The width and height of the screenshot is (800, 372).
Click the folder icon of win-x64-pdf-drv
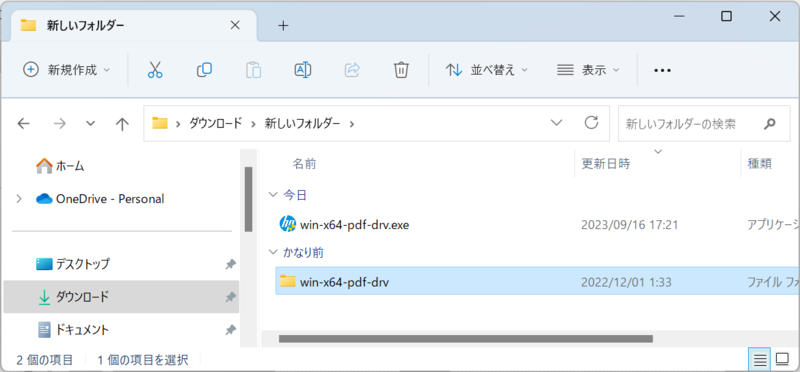[x=288, y=281]
